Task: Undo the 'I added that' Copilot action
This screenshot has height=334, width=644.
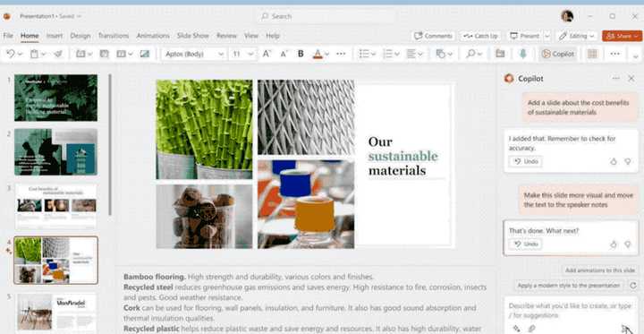Action: coord(525,161)
